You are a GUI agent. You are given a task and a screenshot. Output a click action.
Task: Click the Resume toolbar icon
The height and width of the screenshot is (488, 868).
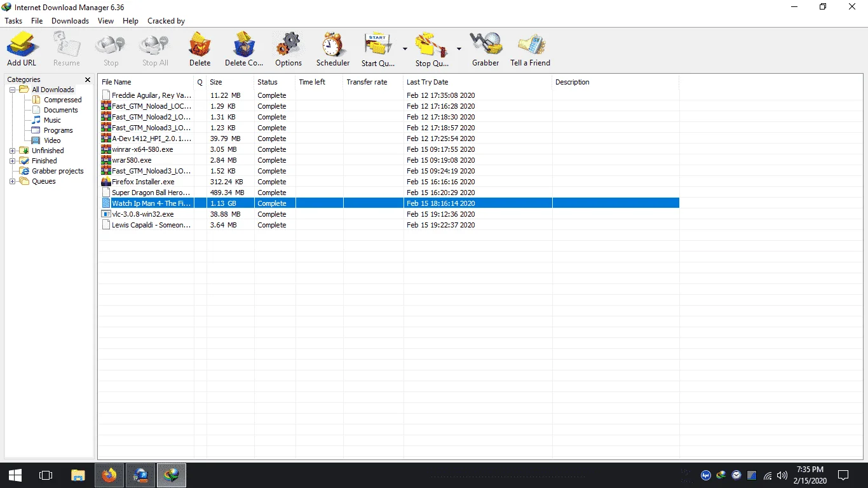point(67,44)
